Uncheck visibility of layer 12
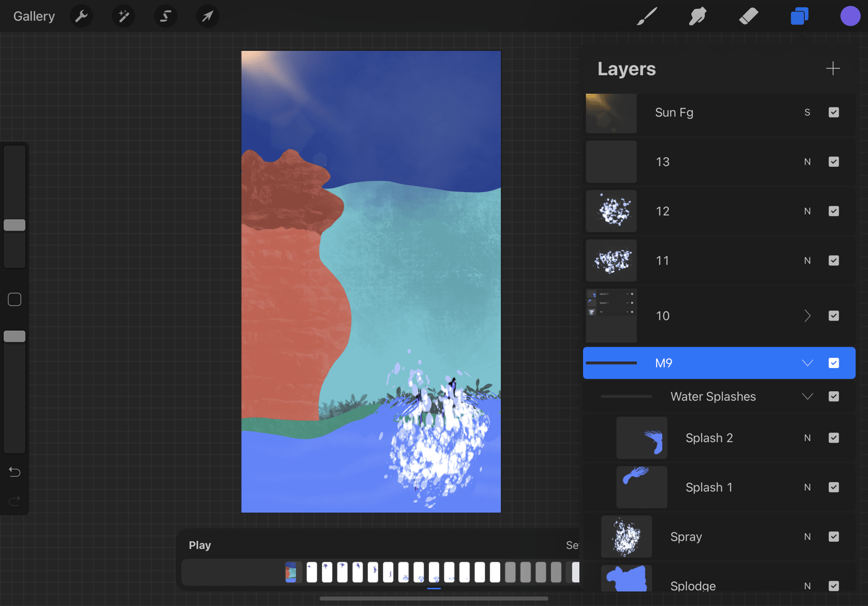This screenshot has width=868, height=606. 834,211
